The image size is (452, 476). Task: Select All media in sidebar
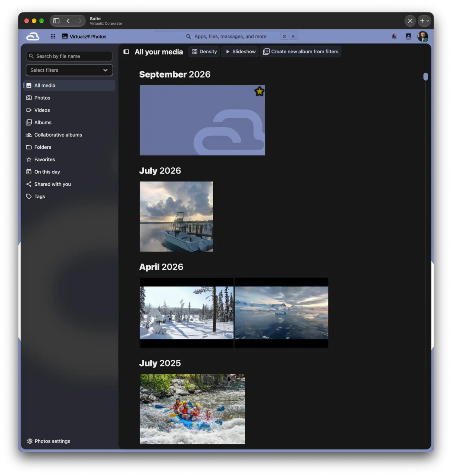coord(69,85)
